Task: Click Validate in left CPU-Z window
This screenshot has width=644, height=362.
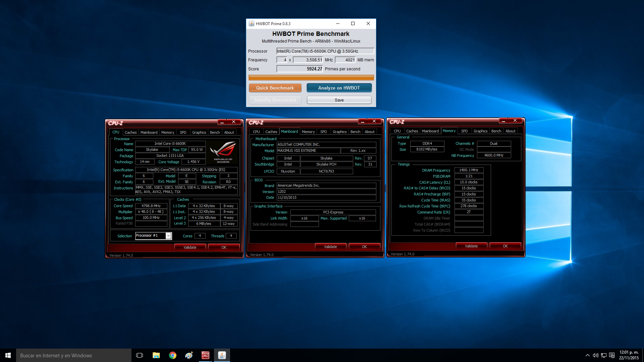Action: 190,247
